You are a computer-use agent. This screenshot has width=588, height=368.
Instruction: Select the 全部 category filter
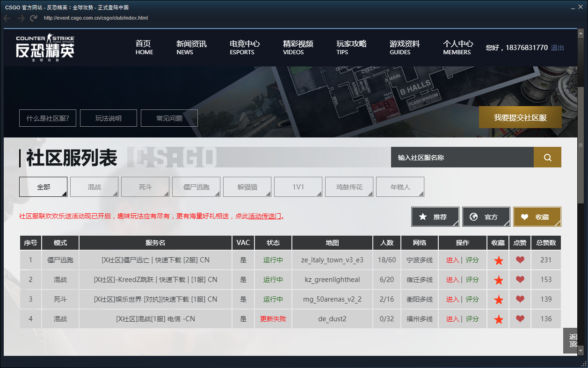(x=44, y=187)
